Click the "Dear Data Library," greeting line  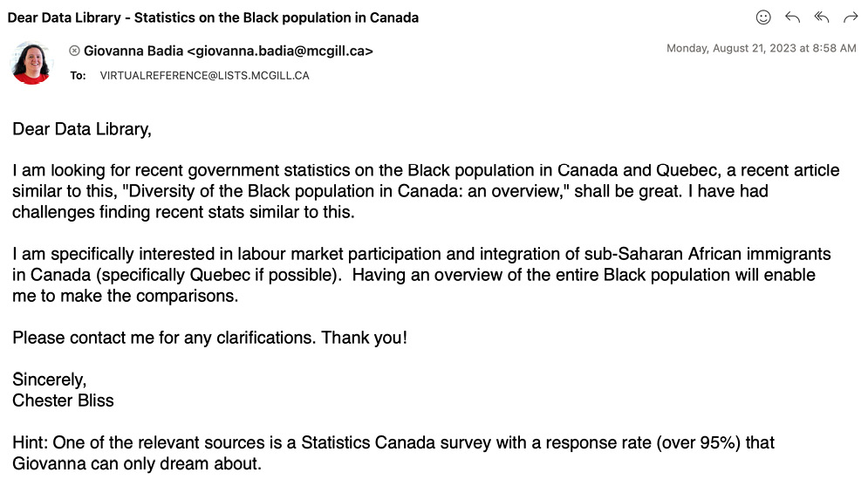82,129
